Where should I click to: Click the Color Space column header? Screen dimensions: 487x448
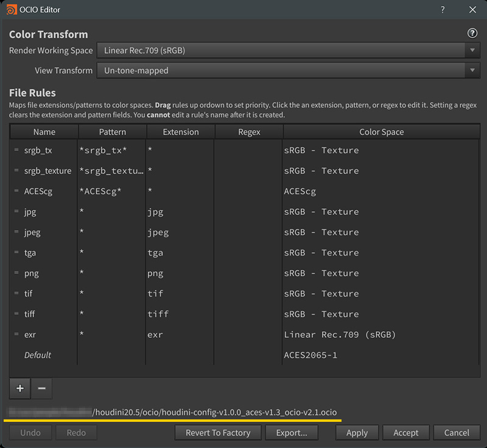pos(381,131)
